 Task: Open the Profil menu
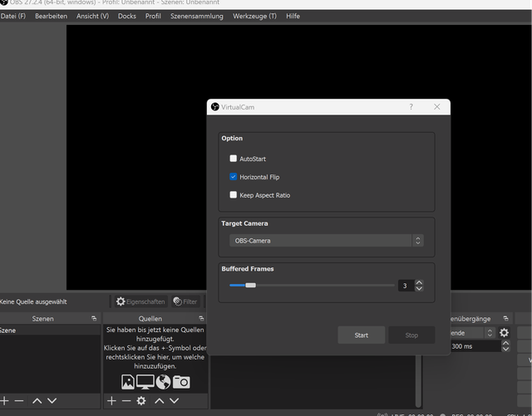point(153,16)
